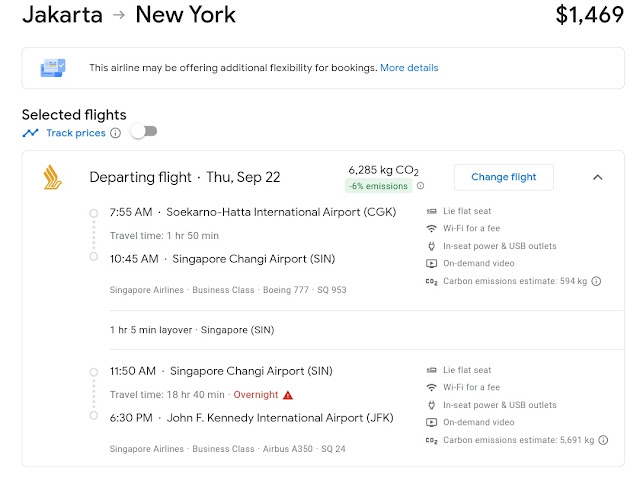Image resolution: width=640 pixels, height=484 pixels.
Task: Click the booking flexibility banner icon
Action: [52, 68]
